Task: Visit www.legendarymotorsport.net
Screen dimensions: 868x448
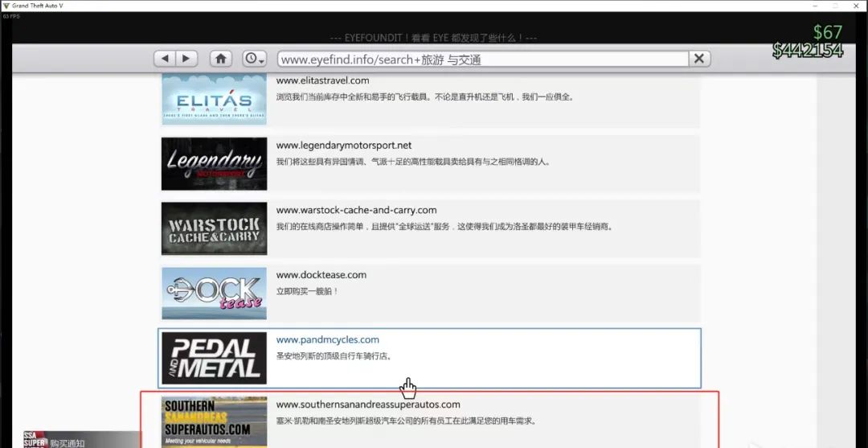Action: [344, 145]
